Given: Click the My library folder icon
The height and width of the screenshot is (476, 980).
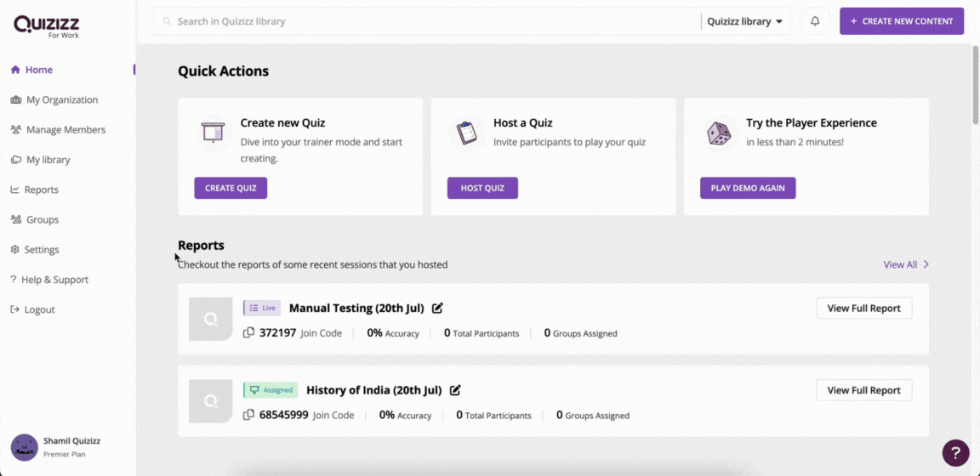Looking at the screenshot, I should tap(15, 160).
